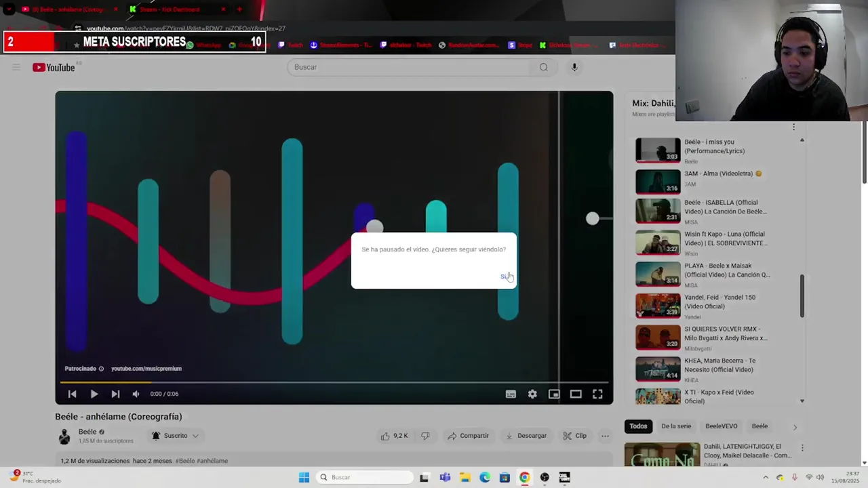Dislike the video
The height and width of the screenshot is (488, 868).
[425, 436]
